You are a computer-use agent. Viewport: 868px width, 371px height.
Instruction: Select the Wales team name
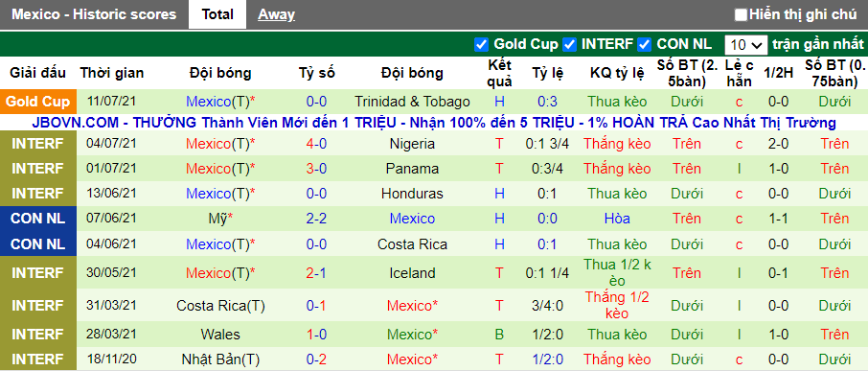(x=220, y=335)
